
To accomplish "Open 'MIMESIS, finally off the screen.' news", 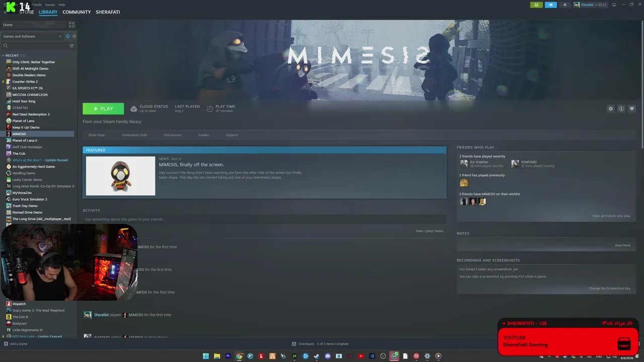I will pos(191,164).
